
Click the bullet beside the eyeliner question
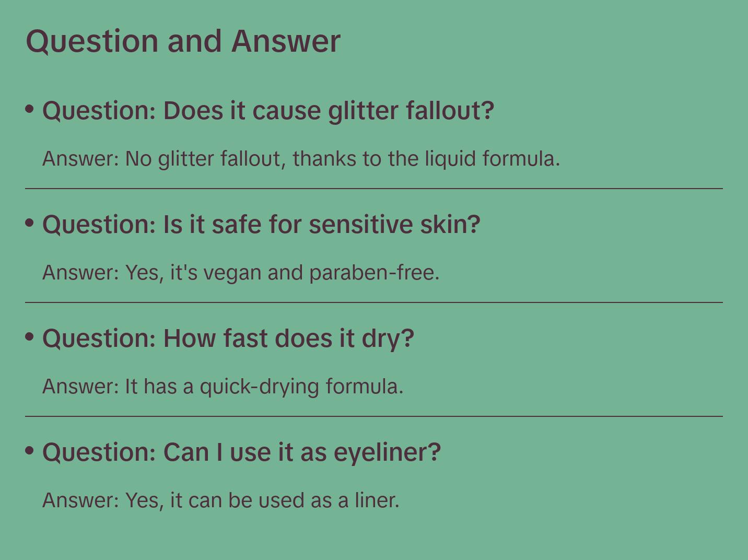coord(30,450)
